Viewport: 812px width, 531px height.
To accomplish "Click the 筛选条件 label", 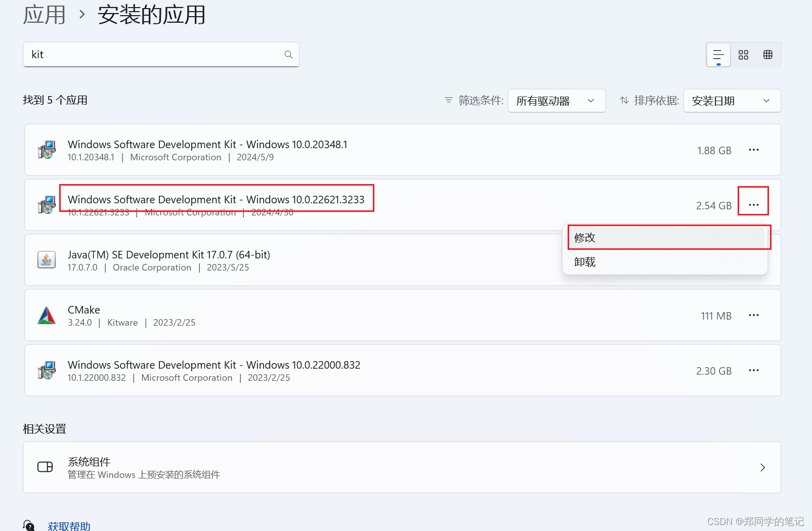I will tap(481, 100).
